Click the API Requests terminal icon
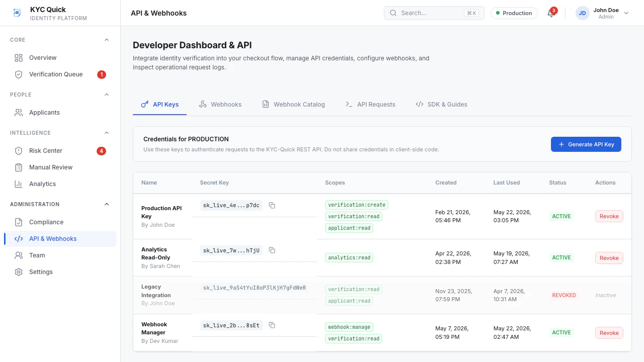 point(349,105)
